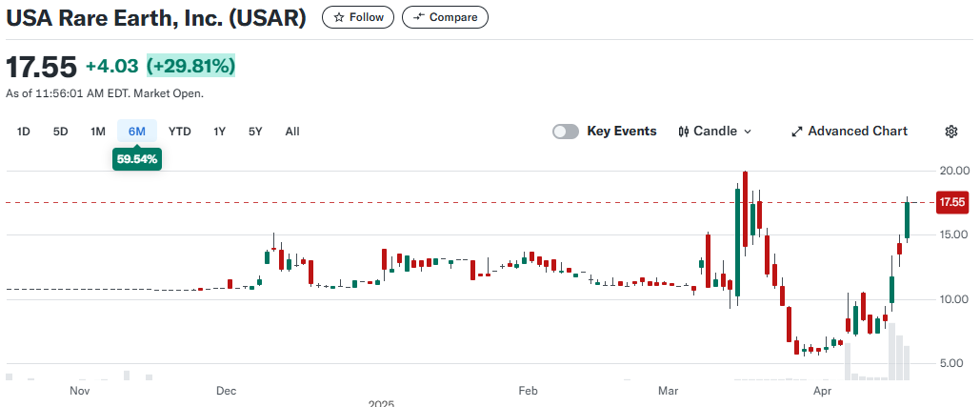
Task: Click the +29.81% change percentage
Action: 190,66
